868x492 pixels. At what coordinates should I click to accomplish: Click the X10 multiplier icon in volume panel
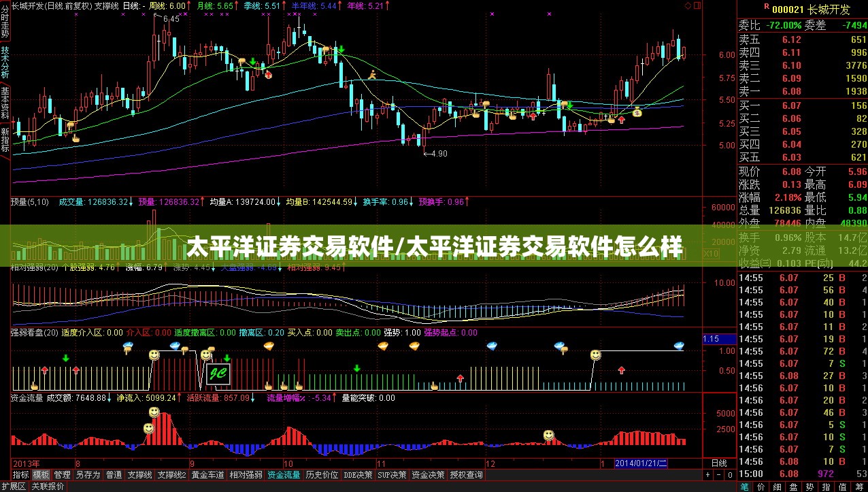711,253
